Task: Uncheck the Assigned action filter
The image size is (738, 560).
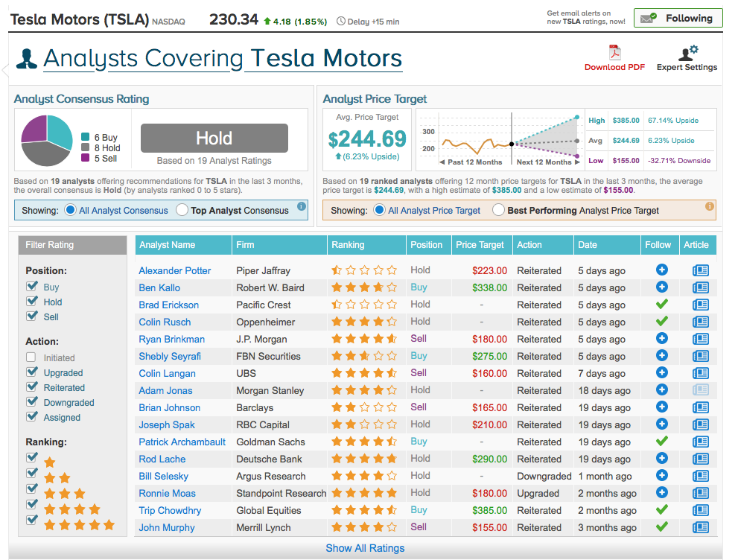Action: [31, 416]
